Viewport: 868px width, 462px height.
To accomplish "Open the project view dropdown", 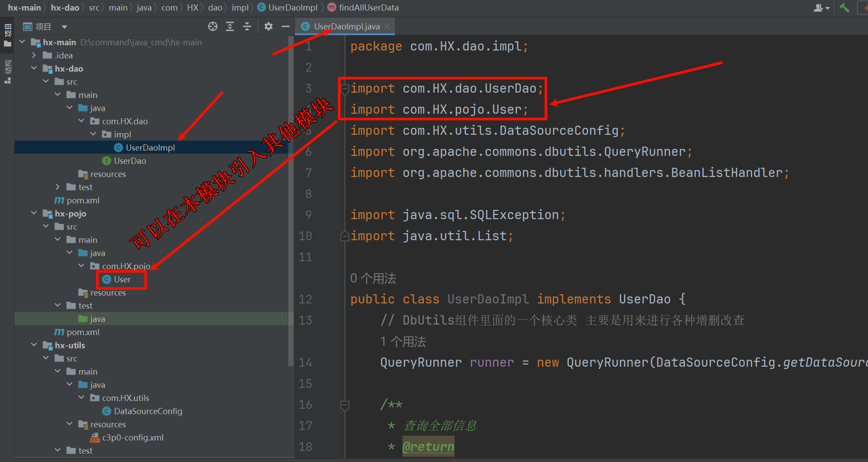I will click(x=65, y=27).
